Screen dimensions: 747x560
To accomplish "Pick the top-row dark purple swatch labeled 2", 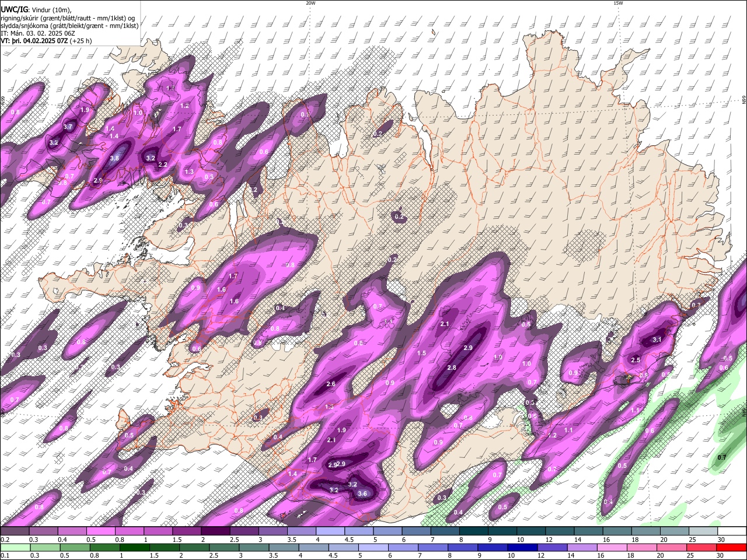I will click(x=215, y=531).
